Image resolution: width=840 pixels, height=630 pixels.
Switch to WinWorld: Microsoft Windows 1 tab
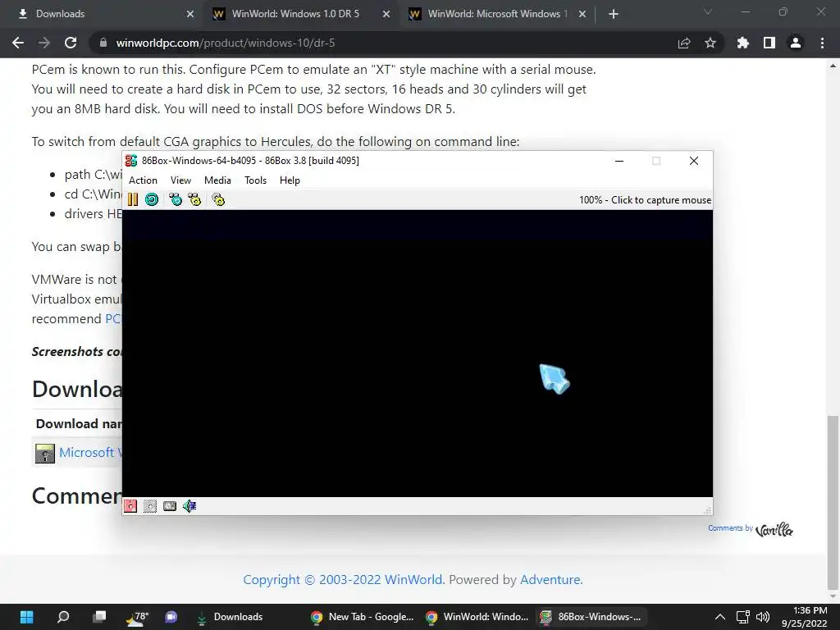[496, 14]
